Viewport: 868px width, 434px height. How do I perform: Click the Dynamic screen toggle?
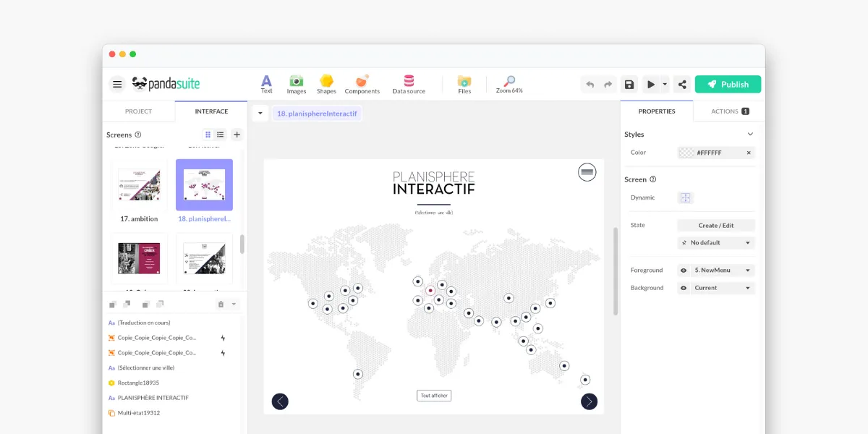click(x=685, y=197)
